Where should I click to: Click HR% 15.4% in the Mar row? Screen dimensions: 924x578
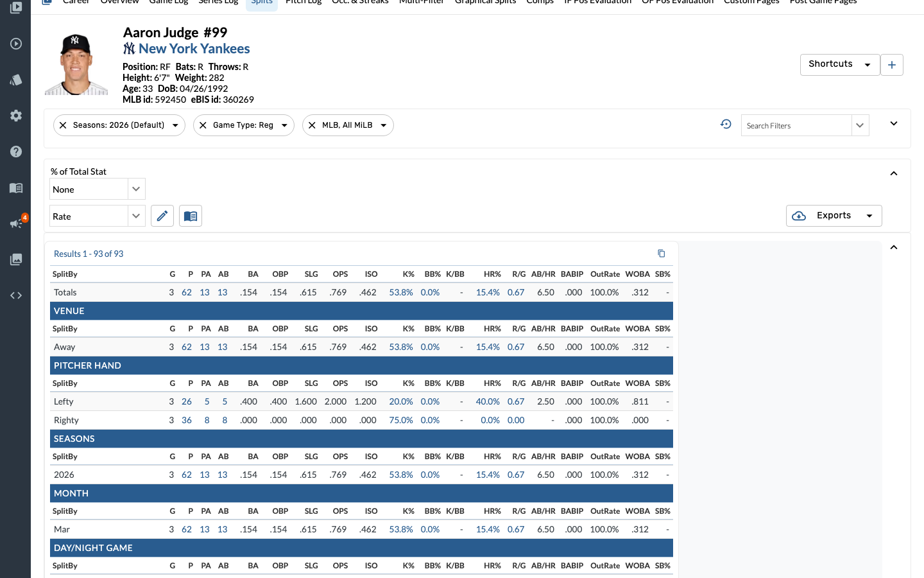point(488,529)
